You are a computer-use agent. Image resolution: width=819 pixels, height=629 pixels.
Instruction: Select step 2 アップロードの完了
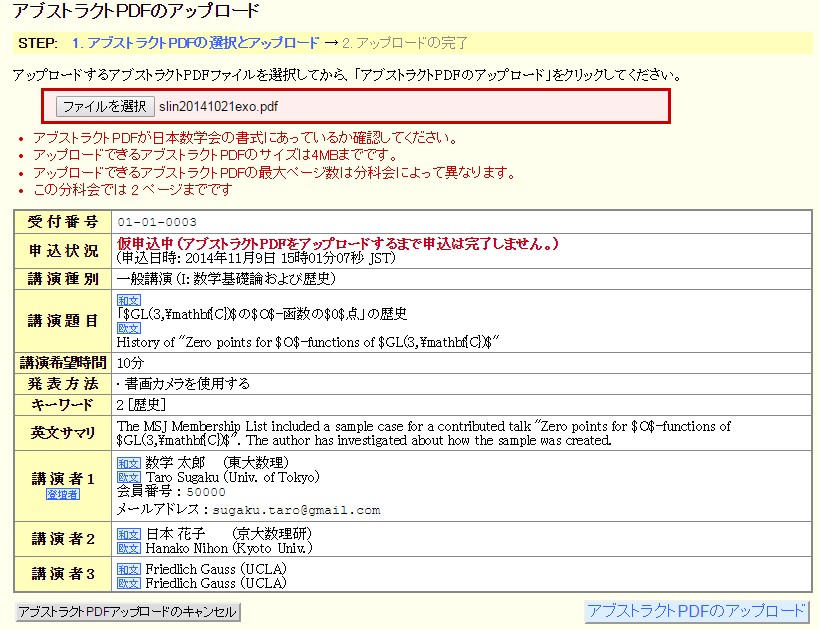405,43
